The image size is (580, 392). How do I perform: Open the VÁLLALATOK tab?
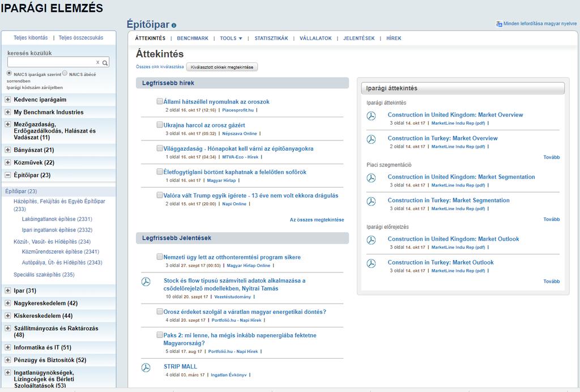click(315, 38)
